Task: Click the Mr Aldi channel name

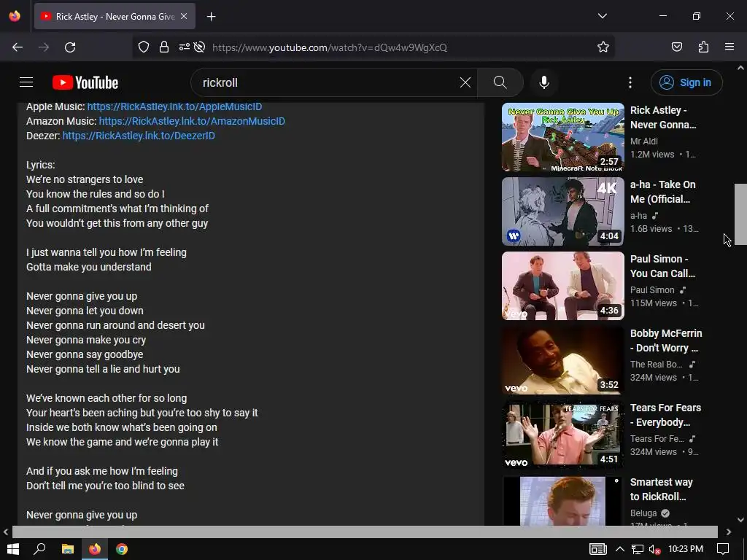Action: 643,141
